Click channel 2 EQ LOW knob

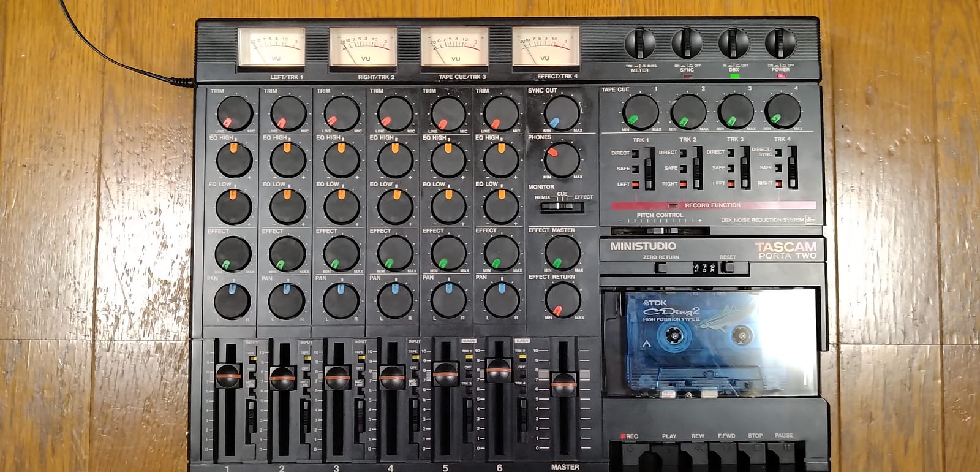[288, 207]
